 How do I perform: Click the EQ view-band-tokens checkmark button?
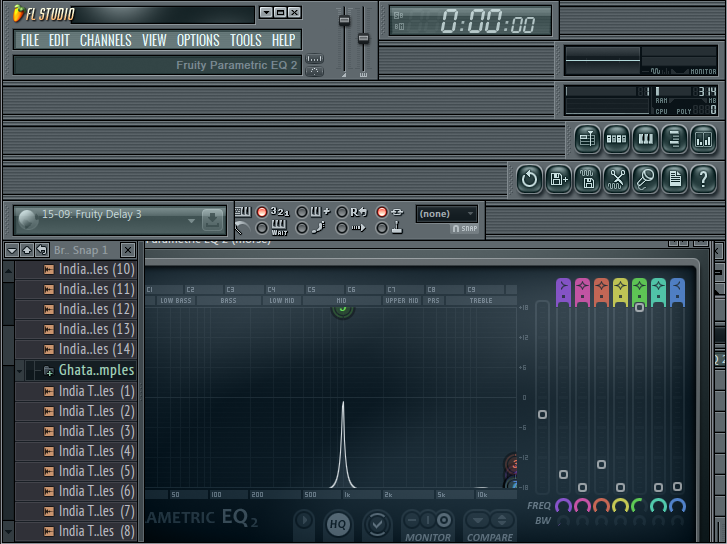377,524
